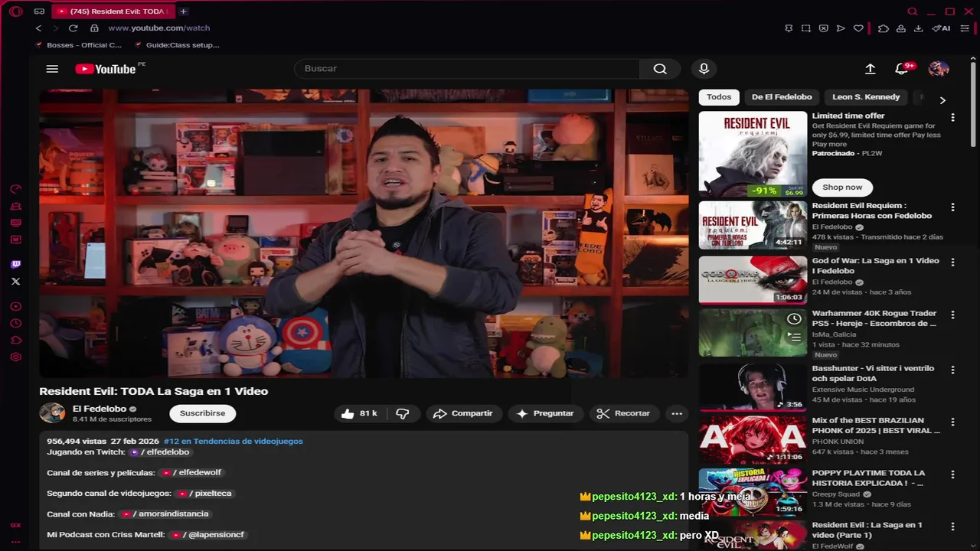Open ad blocker shield icon
Viewport: 980px width, 551px height.
(824, 28)
